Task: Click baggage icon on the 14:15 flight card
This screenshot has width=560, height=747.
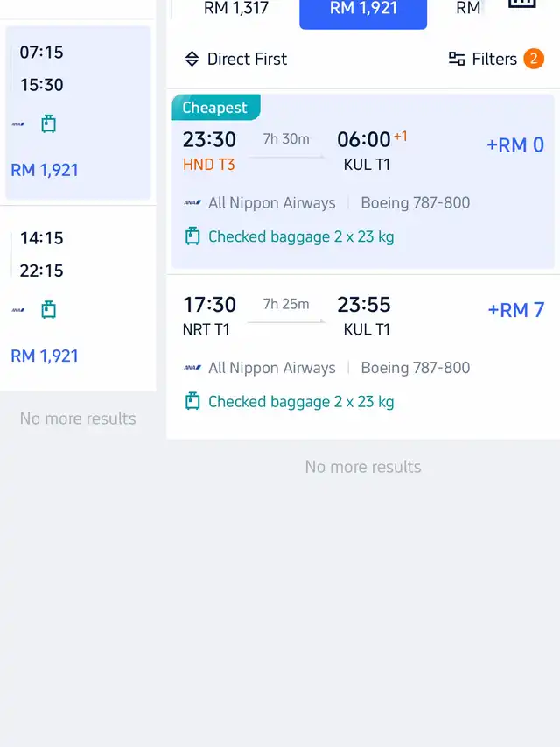Action: pos(49,310)
